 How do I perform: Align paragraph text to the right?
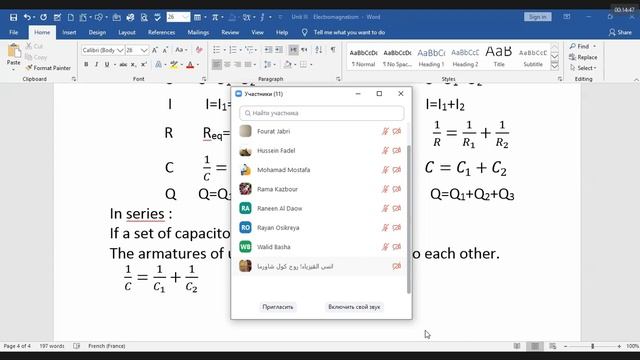pos(237,64)
